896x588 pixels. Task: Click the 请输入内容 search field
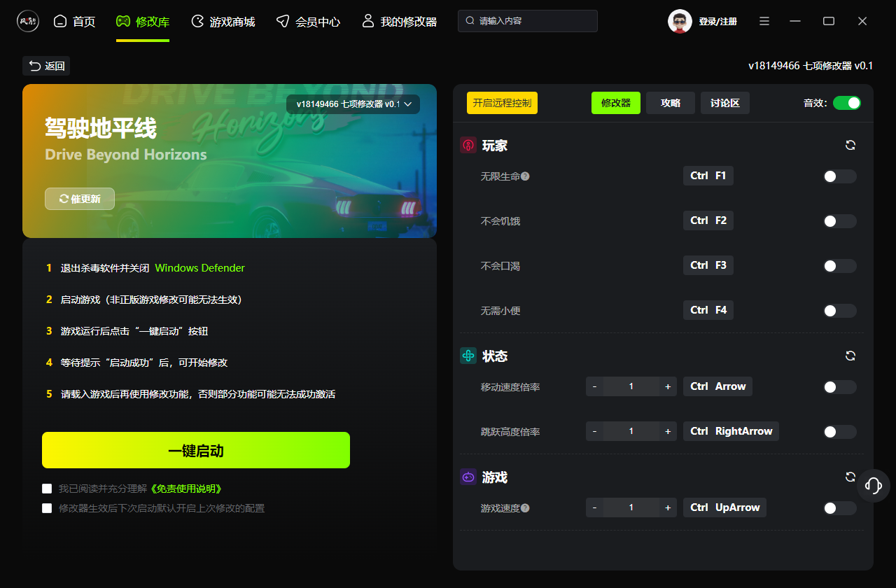pos(528,21)
